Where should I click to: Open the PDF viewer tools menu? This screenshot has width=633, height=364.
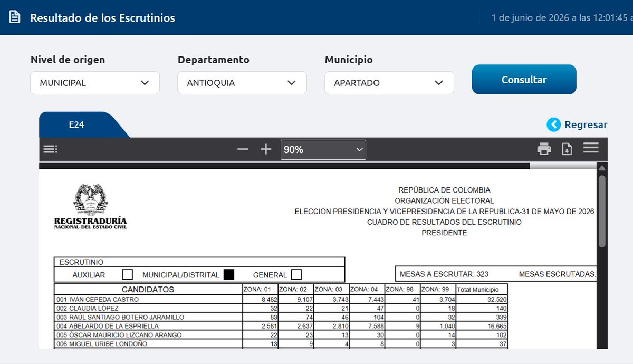click(591, 148)
